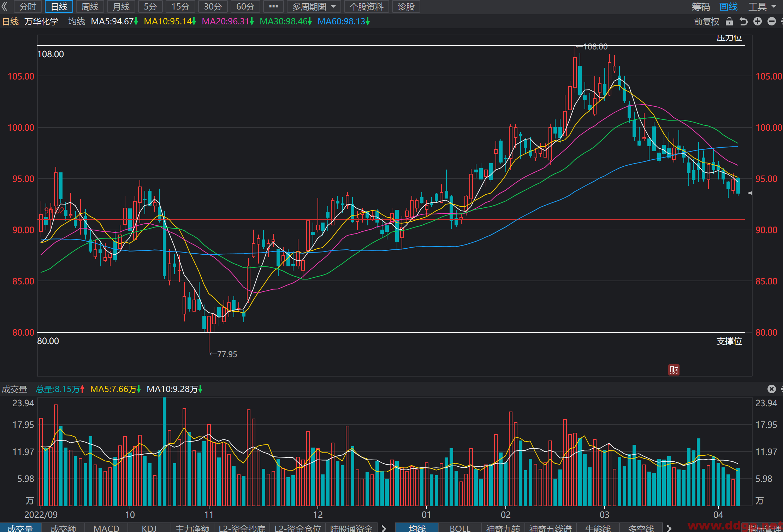Click the 诊股 stock diagnosis button
Viewport: 783px width, 532px height.
point(406,6)
